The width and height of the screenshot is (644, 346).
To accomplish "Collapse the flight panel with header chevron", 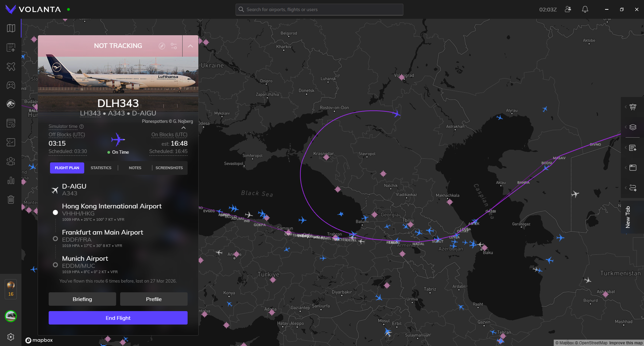I will (190, 46).
